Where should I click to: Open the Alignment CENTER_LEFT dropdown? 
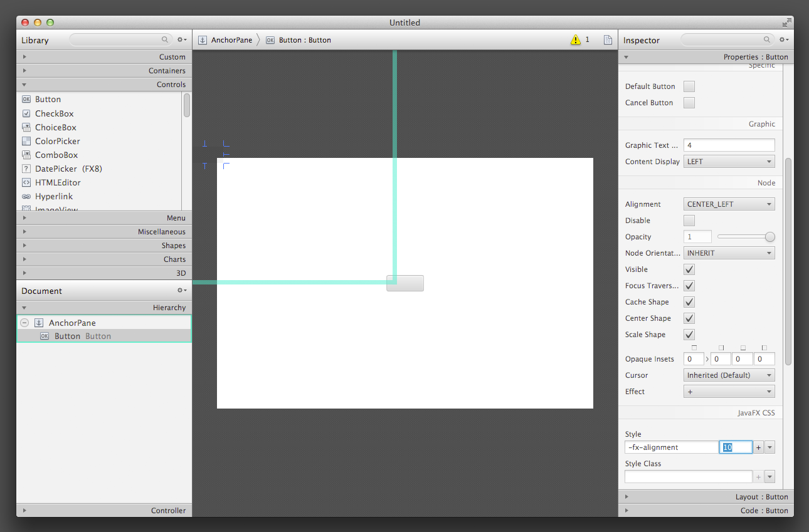(x=729, y=204)
